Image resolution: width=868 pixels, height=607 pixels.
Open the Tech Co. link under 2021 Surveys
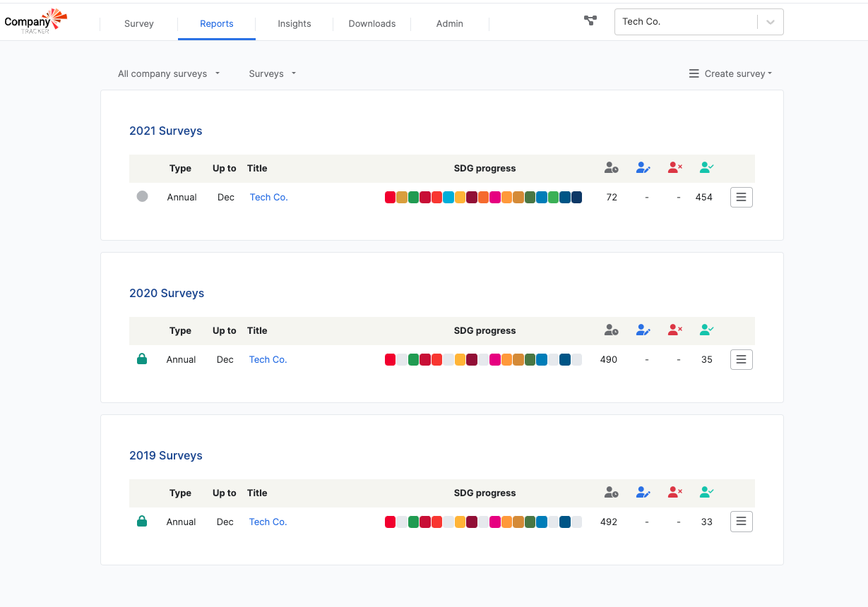(269, 198)
